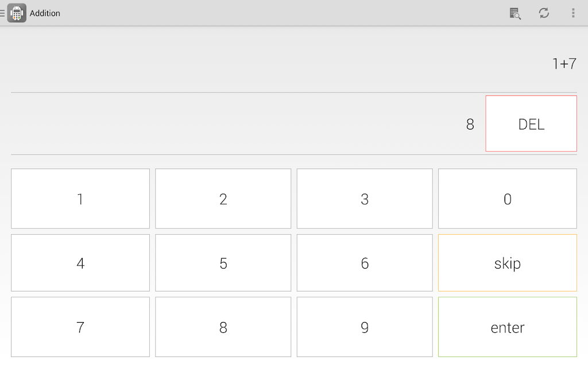Tap the number 0 key
Viewport: 588px width, 368px height.
pyautogui.click(x=508, y=198)
